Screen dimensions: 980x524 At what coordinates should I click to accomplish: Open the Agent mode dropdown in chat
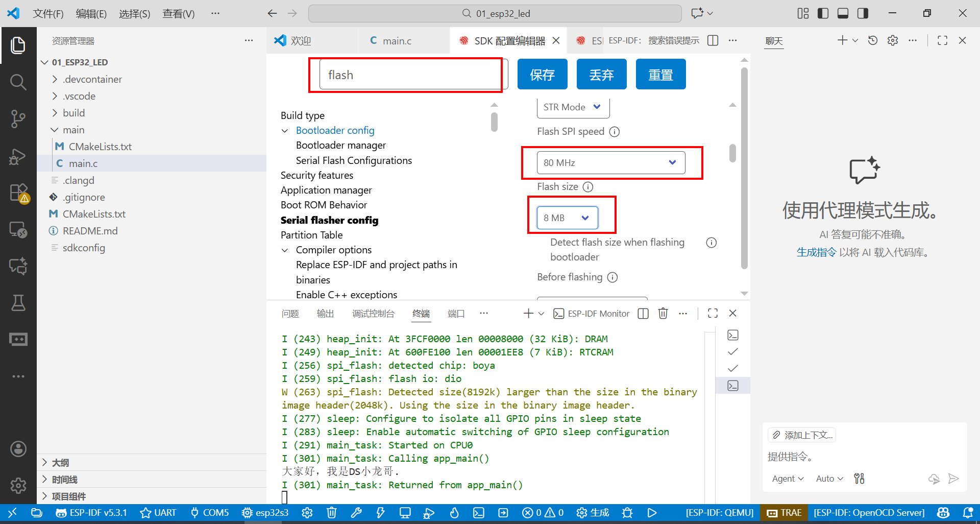788,479
